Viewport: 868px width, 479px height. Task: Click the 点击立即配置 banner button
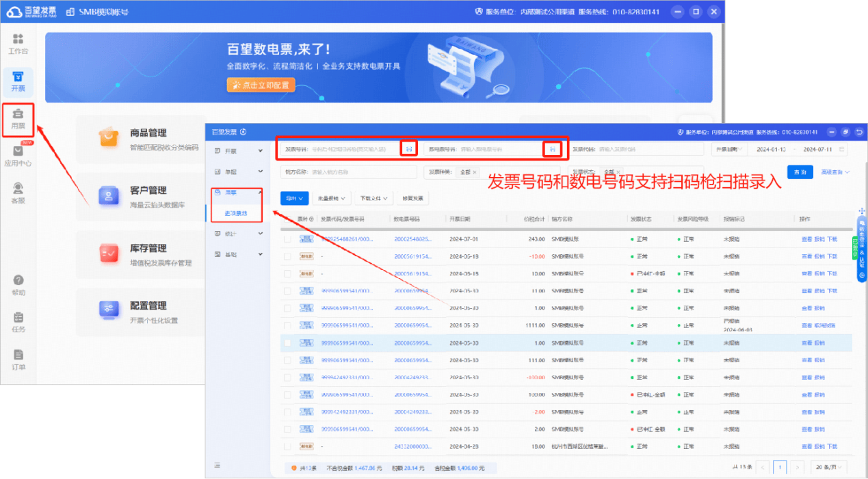[261, 85]
